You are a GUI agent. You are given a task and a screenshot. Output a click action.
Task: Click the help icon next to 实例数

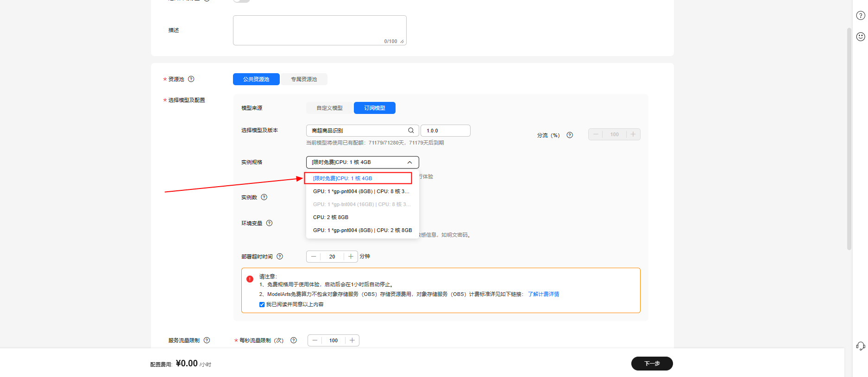[x=264, y=197]
